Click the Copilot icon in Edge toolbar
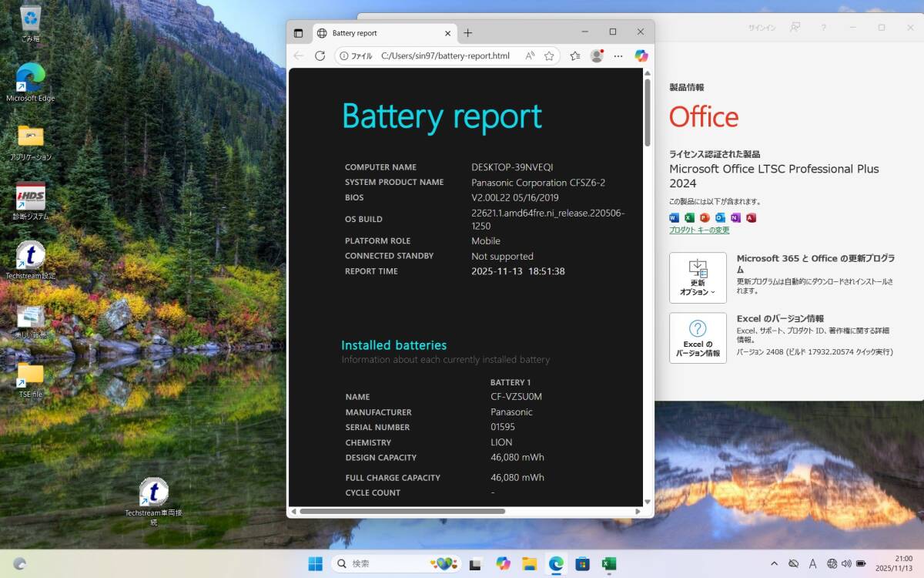This screenshot has width=924, height=578. [641, 55]
